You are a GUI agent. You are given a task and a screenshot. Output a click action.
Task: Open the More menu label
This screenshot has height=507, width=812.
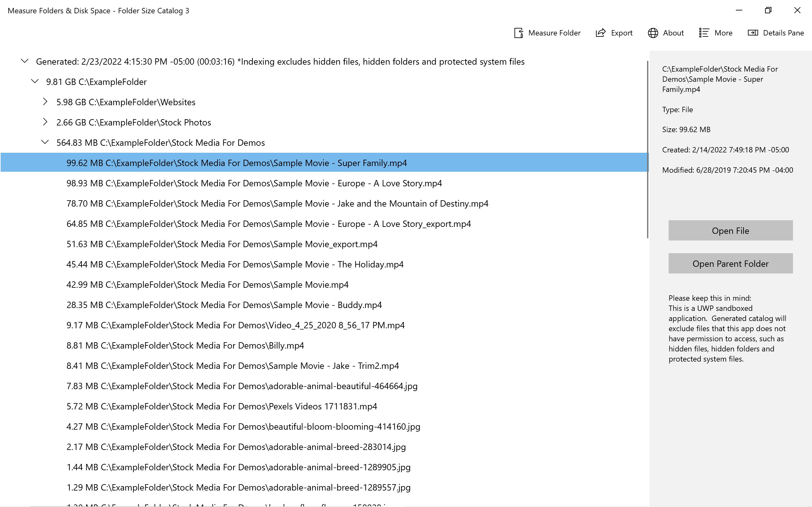pyautogui.click(x=723, y=33)
